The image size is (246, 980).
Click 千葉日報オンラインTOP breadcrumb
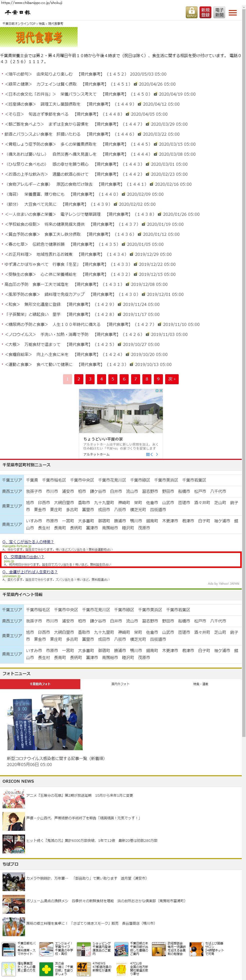pos(19,24)
